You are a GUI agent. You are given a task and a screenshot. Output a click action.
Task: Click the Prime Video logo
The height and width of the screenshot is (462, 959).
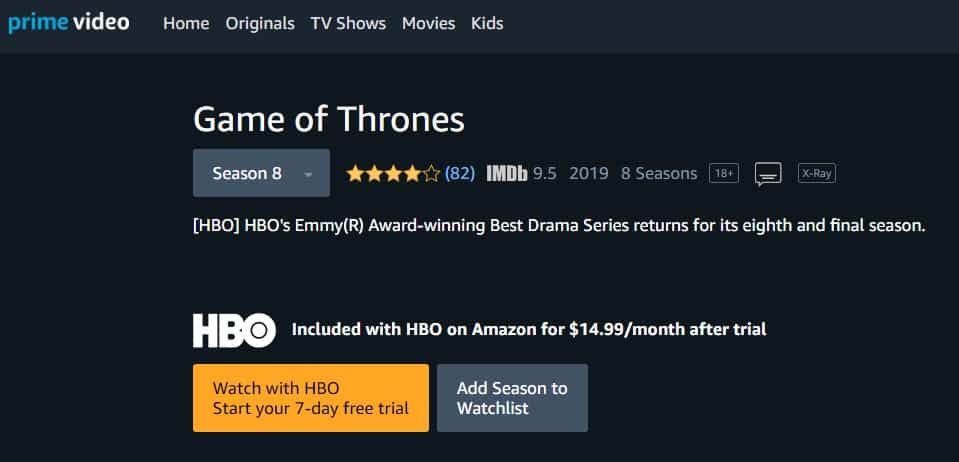click(x=68, y=23)
